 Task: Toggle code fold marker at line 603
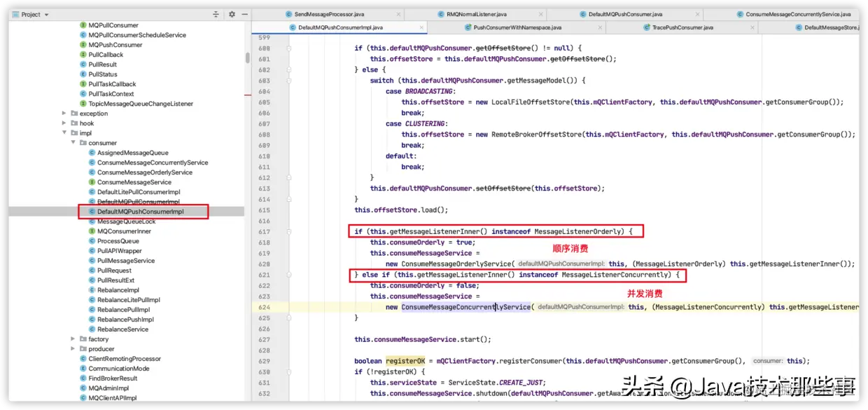(x=288, y=81)
